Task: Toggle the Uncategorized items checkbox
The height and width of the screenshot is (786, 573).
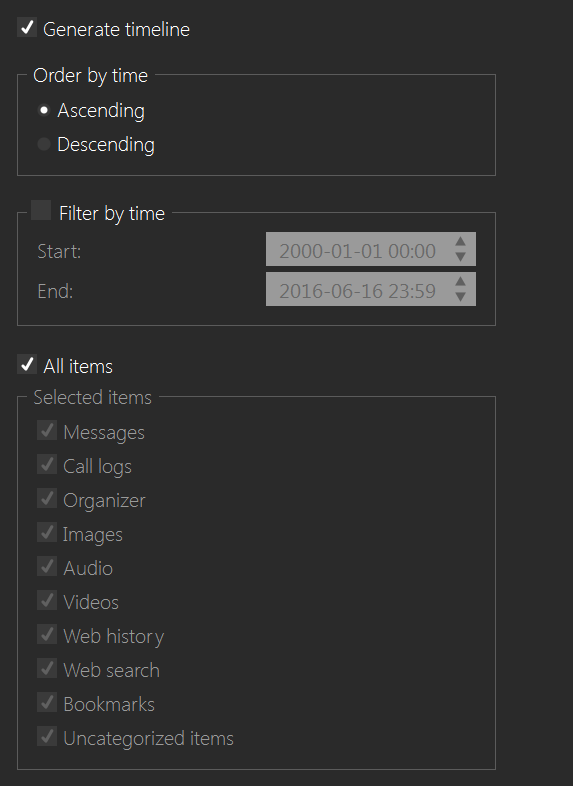Action: (x=47, y=737)
